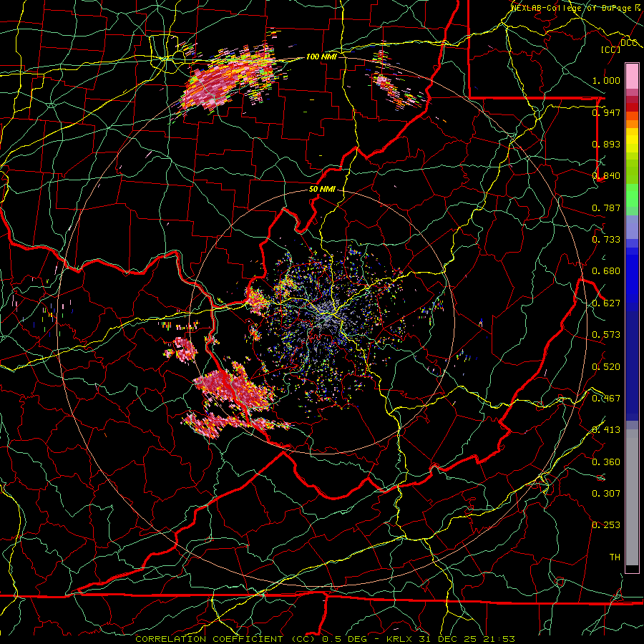
Task: Select the 0.573 legend value
Action: click(x=606, y=335)
